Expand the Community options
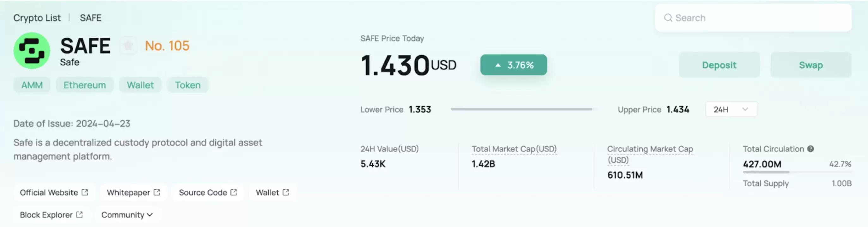 127,215
